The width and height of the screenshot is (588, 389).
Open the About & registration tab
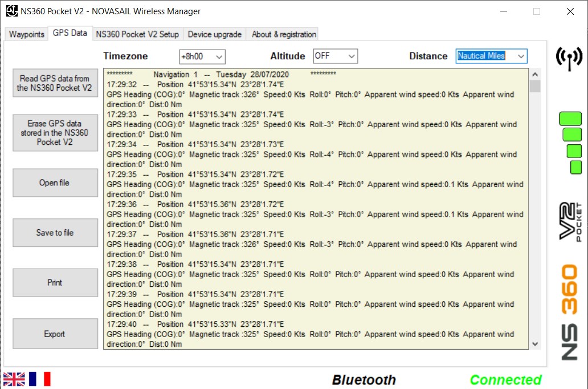pyautogui.click(x=284, y=34)
